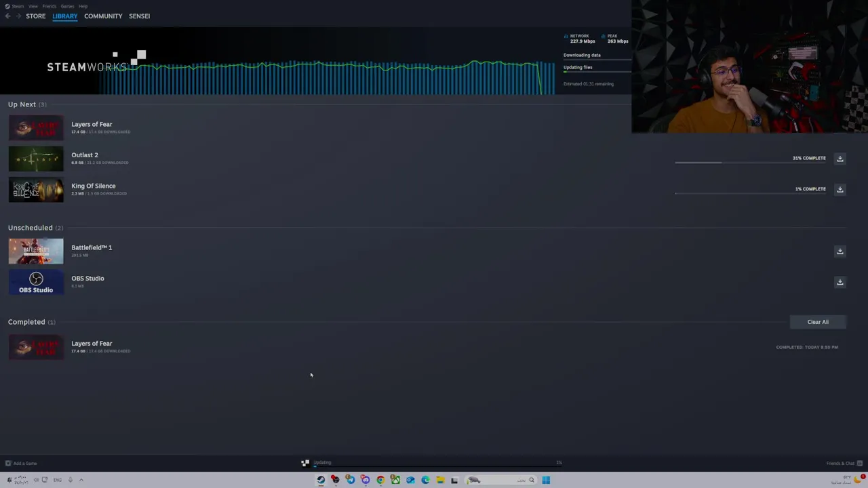This screenshot has width=868, height=488.
Task: Click the King Of Silence download icon
Action: (x=840, y=189)
